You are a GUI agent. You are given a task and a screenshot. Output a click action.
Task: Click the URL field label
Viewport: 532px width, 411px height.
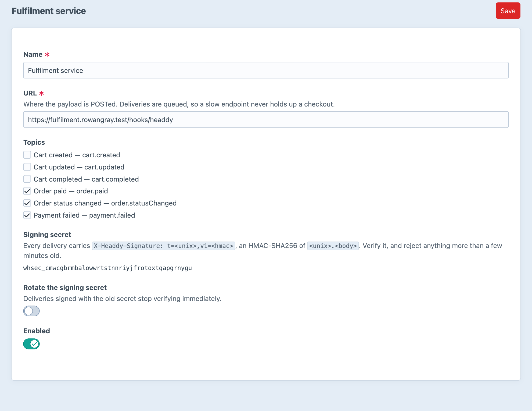pos(30,93)
